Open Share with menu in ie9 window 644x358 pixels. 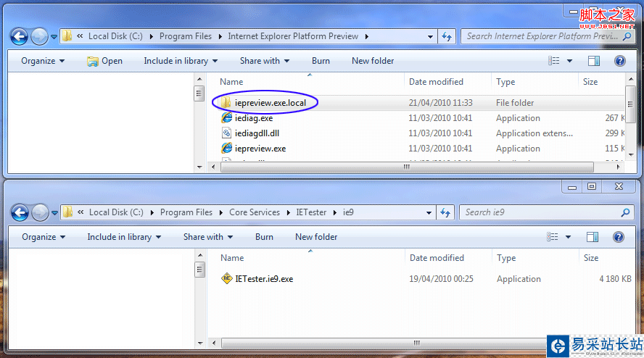pos(208,237)
